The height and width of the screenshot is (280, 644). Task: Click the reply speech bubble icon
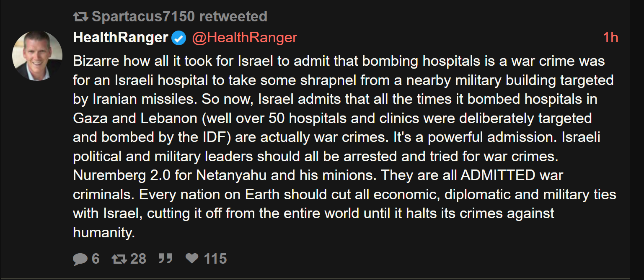[x=80, y=259]
